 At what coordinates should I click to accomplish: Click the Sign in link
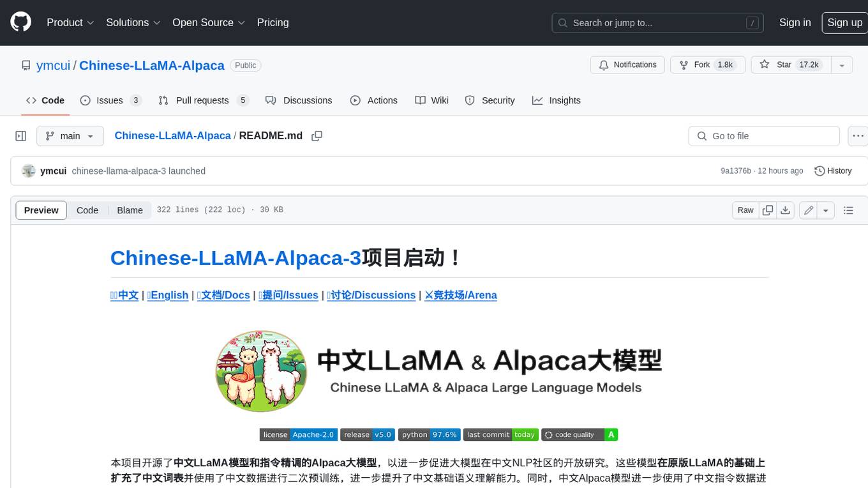tap(795, 22)
